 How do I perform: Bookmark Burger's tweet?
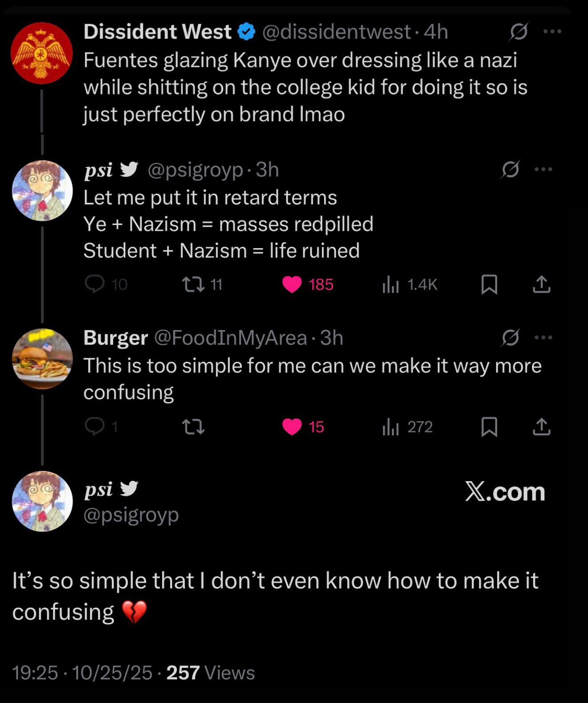click(489, 427)
